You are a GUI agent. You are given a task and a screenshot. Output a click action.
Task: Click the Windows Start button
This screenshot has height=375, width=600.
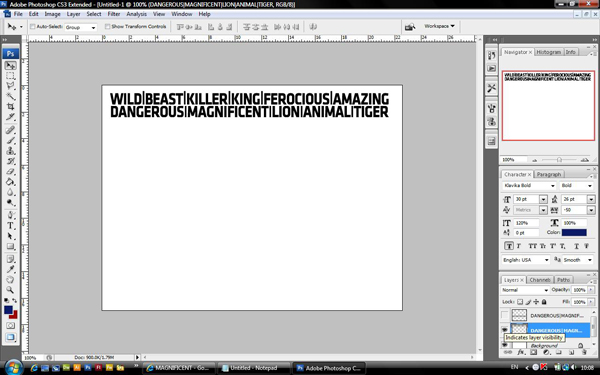click(13, 368)
